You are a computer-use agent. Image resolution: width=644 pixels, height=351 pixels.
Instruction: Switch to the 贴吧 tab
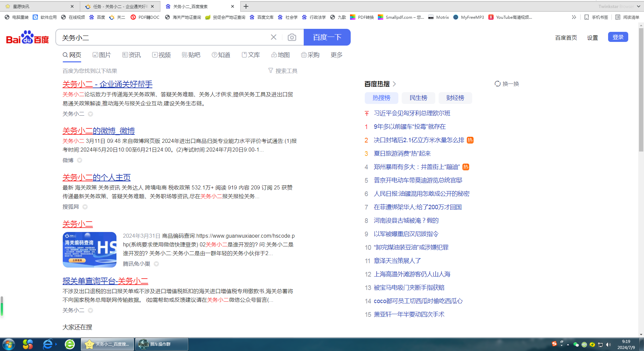point(191,55)
